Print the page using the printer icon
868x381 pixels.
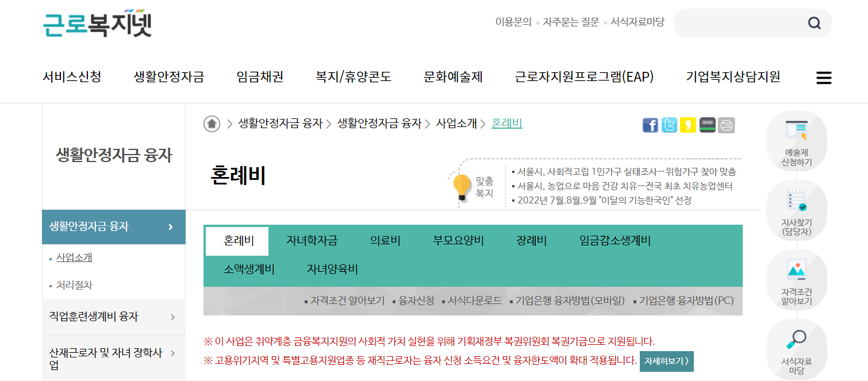[726, 125]
